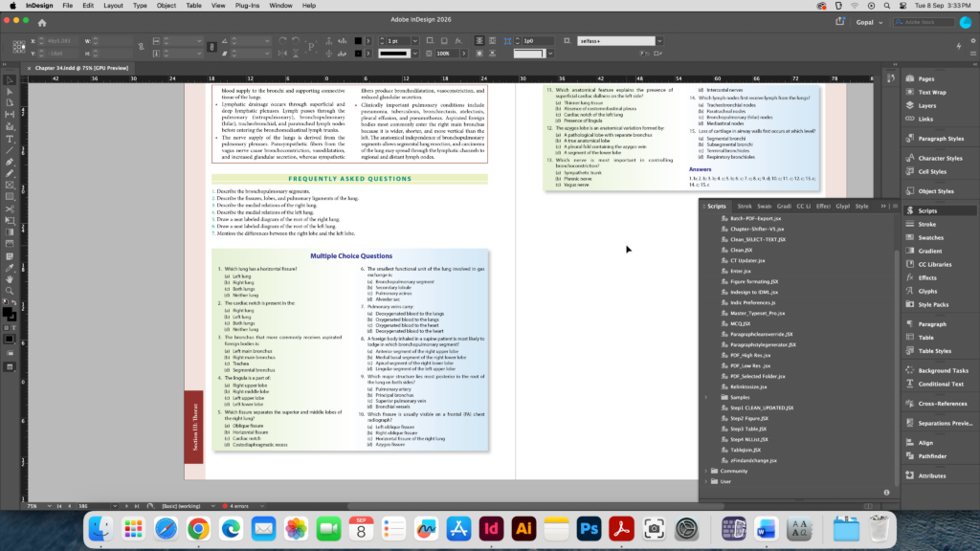Select the Rectangle Frame tool

pos(10,185)
